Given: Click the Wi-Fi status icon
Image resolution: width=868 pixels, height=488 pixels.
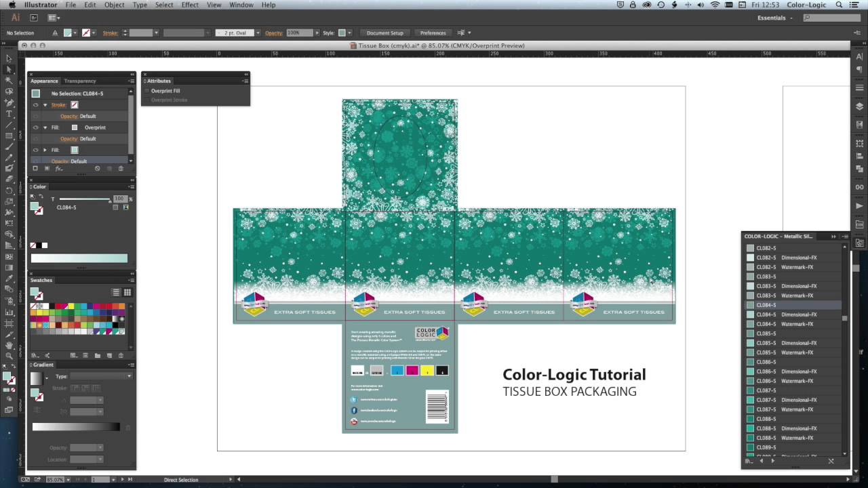Looking at the screenshot, I should pyautogui.click(x=715, y=5).
